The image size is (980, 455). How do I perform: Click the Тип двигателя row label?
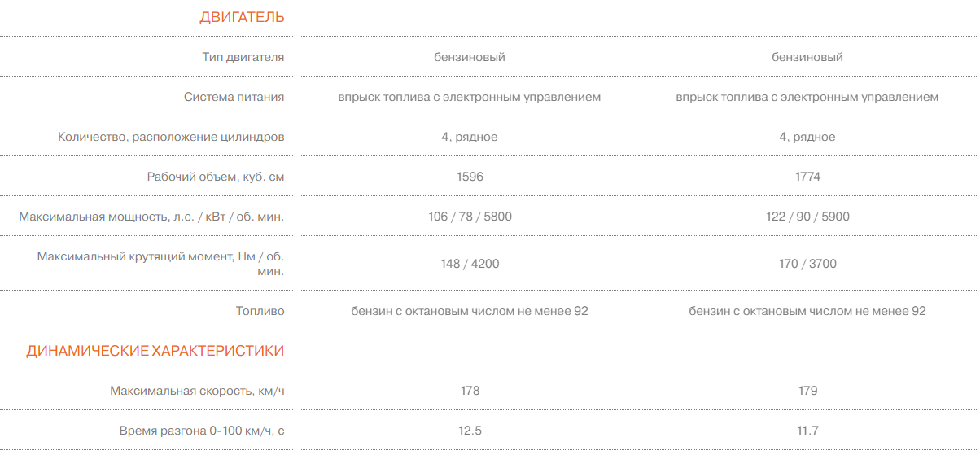click(x=243, y=57)
